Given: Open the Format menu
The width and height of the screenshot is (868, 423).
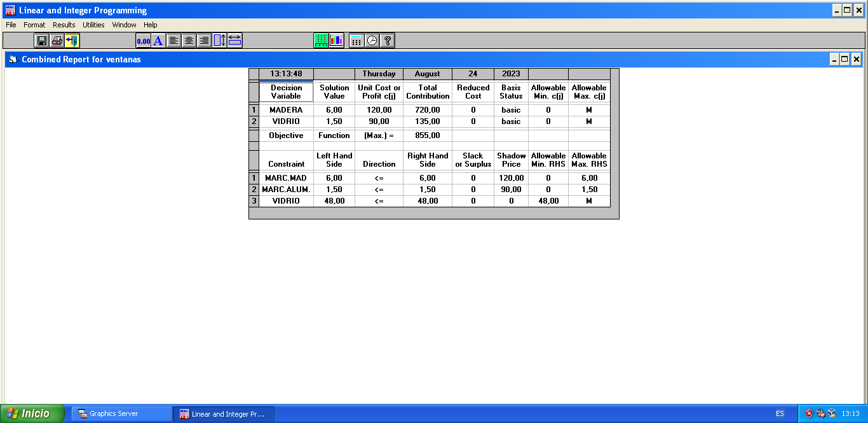Looking at the screenshot, I should click(x=34, y=25).
